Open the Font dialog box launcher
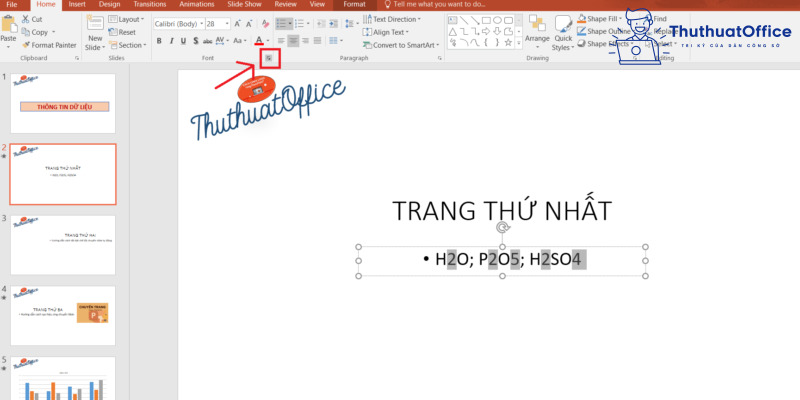Viewport: 800px width, 400px height. pyautogui.click(x=269, y=59)
